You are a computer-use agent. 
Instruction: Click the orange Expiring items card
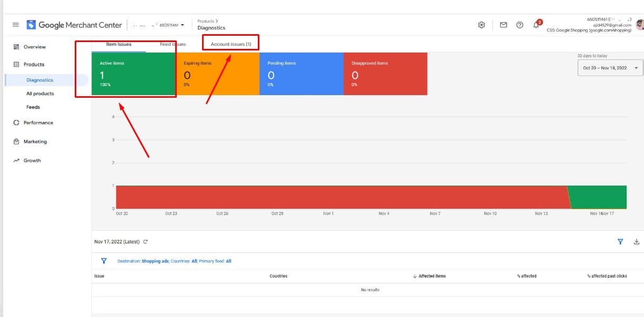(x=218, y=74)
